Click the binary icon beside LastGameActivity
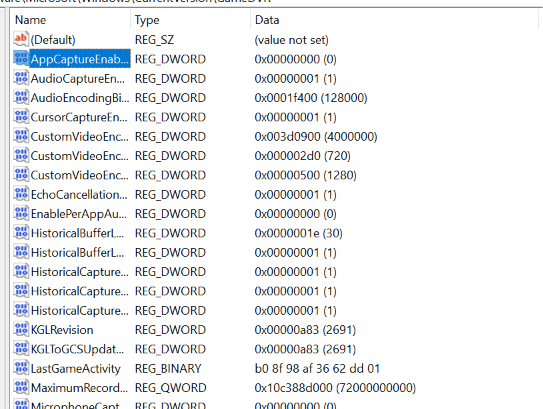The height and width of the screenshot is (409, 543). tap(21, 368)
